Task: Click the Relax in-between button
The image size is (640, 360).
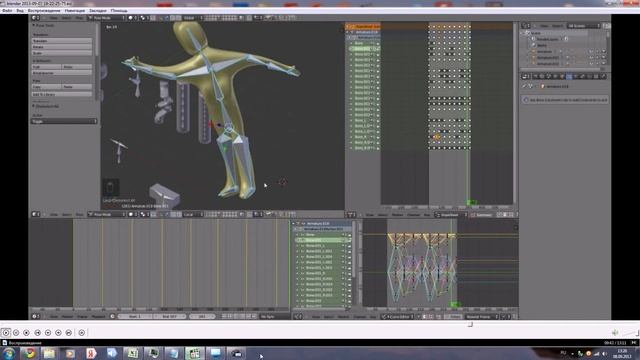Action: [x=77, y=67]
